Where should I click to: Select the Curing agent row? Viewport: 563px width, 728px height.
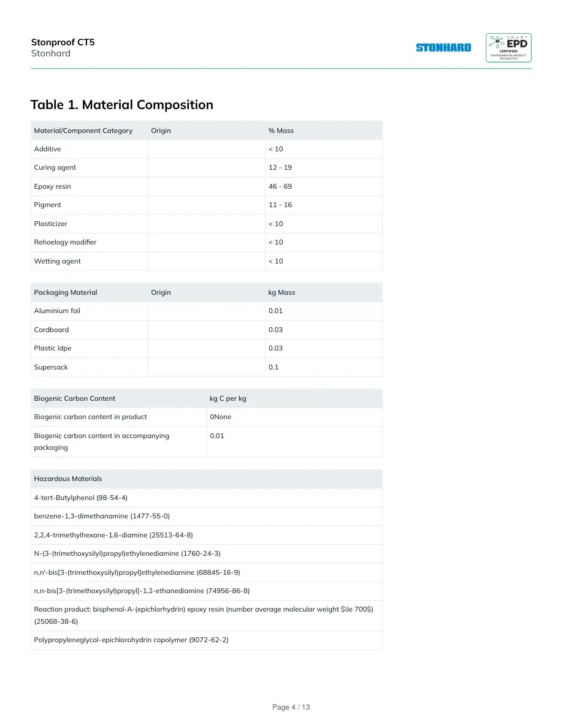pos(206,168)
